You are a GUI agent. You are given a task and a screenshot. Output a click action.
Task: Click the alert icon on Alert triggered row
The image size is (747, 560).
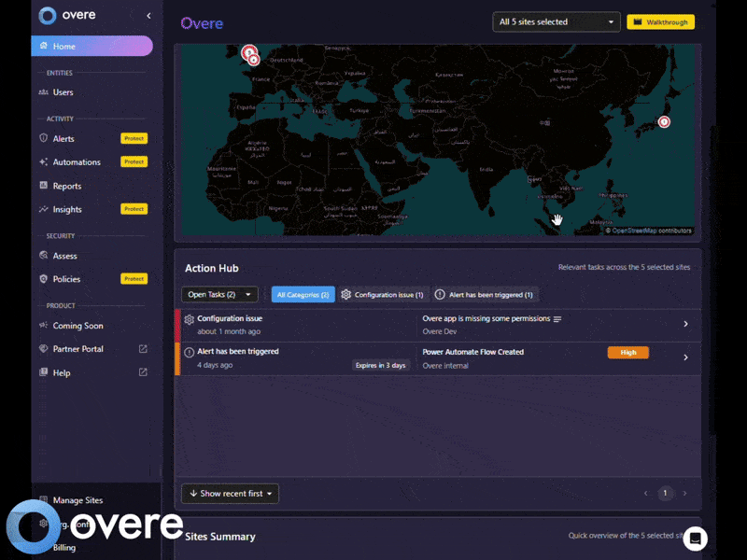[190, 353]
